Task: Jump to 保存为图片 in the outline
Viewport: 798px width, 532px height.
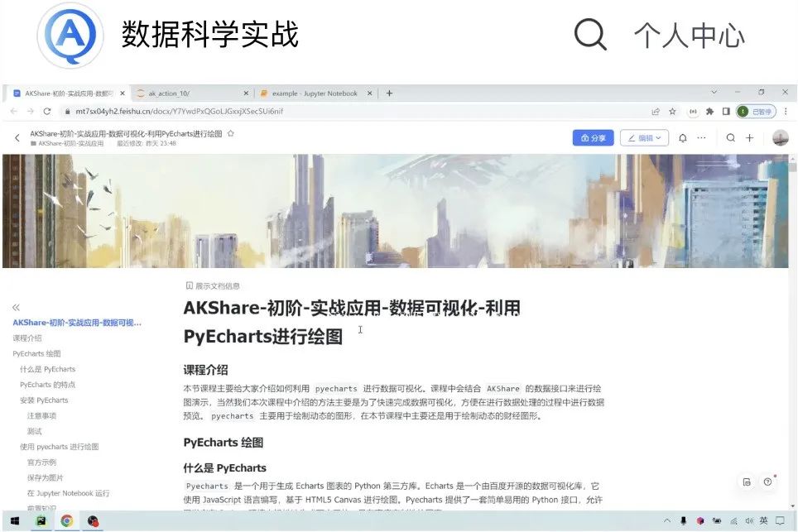Action: pyautogui.click(x=46, y=477)
